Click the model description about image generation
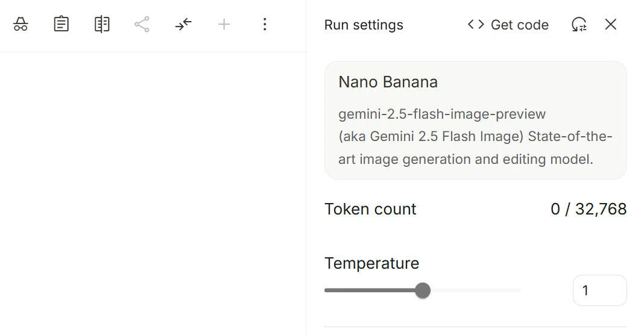The width and height of the screenshot is (644, 335). (x=475, y=148)
